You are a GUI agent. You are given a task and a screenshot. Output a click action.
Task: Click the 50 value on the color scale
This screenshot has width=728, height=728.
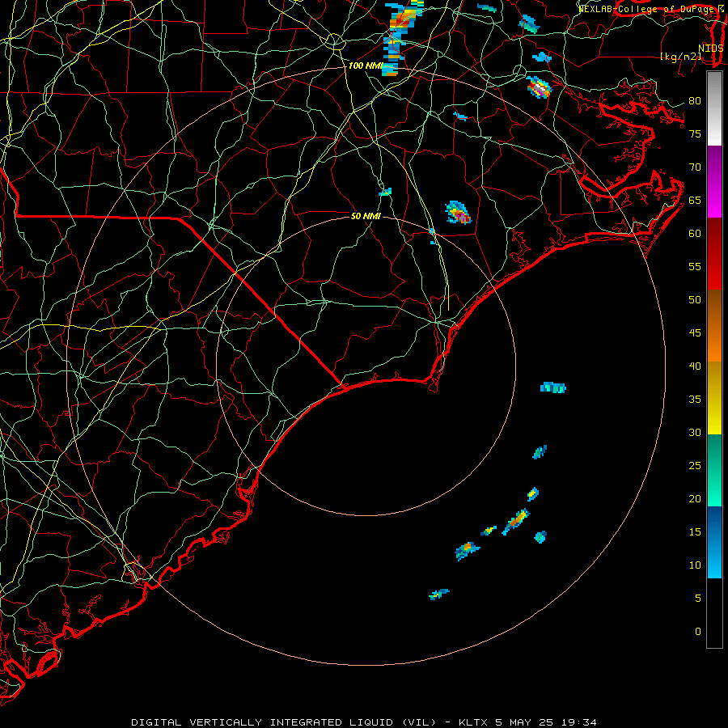695,300
